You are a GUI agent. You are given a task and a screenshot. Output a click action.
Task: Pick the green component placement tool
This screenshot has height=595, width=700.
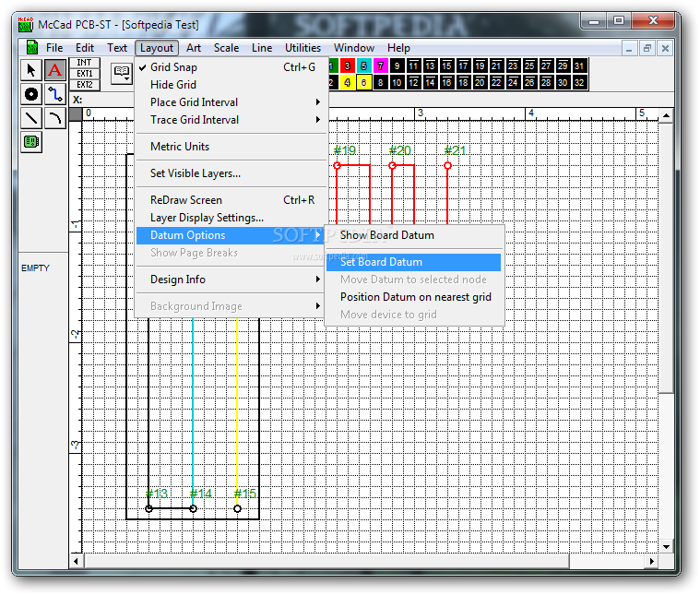(31, 142)
